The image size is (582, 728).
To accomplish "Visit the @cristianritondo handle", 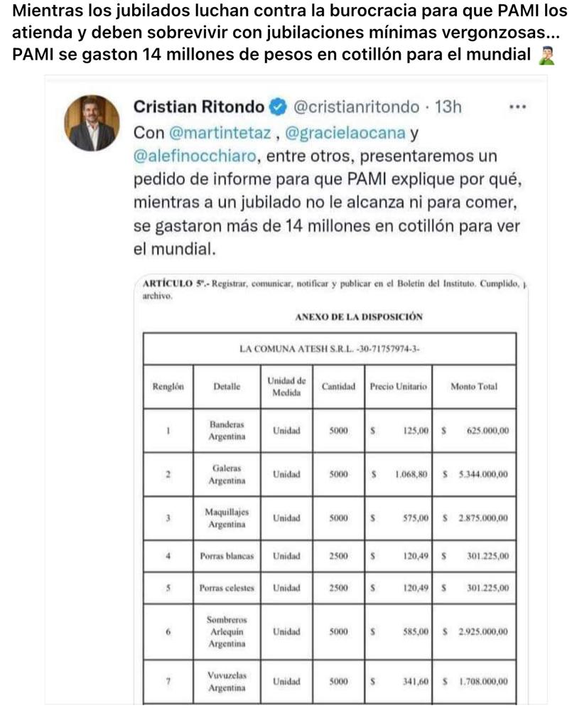I will point(356,107).
